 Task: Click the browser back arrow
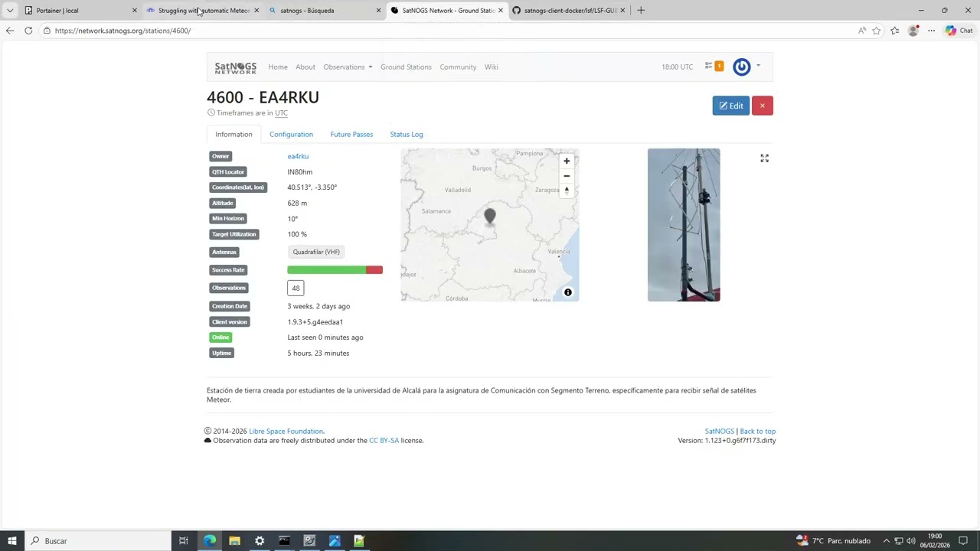coord(10,31)
